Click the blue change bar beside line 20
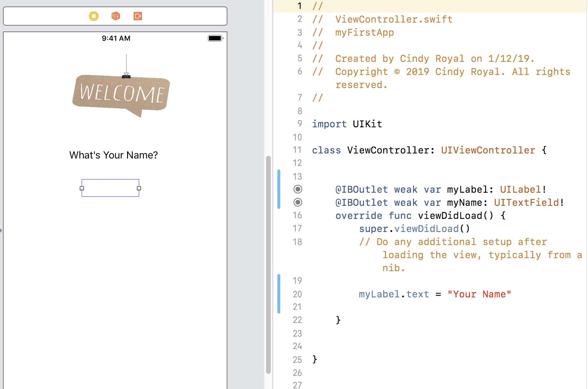The height and width of the screenshot is (389, 588). (279, 294)
